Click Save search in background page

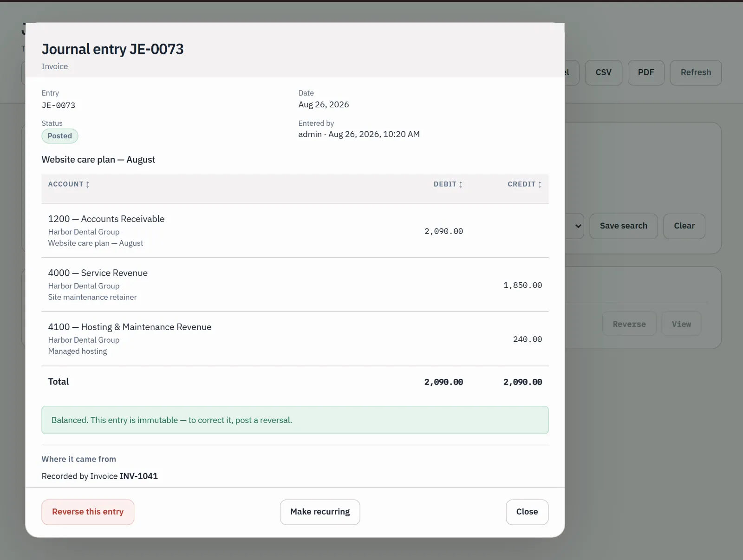coord(624,226)
